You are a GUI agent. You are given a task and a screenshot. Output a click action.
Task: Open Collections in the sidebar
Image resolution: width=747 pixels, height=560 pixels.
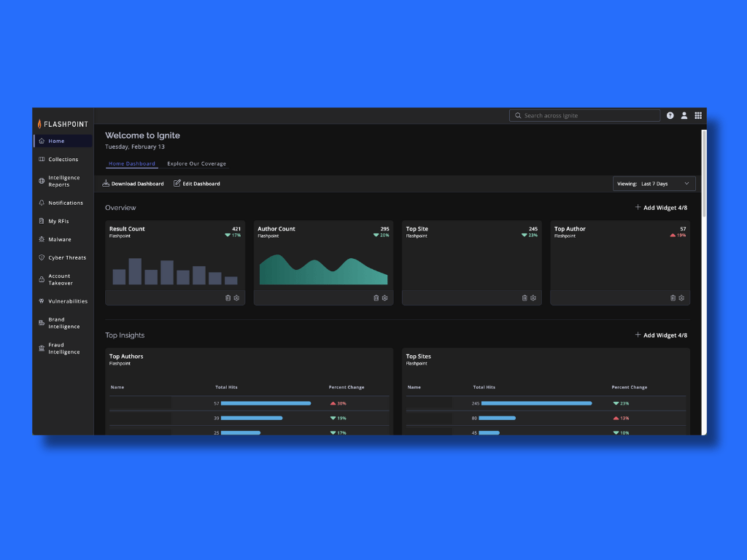pos(63,159)
